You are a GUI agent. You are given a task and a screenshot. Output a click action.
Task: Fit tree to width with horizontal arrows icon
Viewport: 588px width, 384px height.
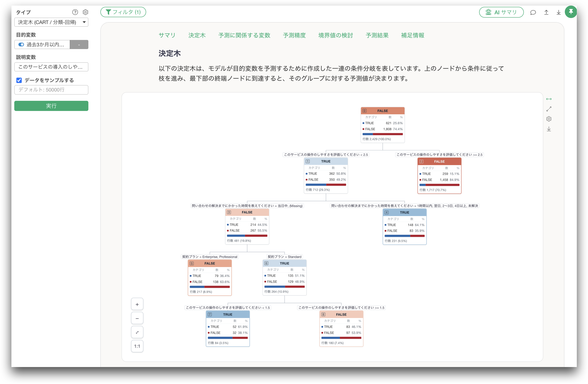pyautogui.click(x=549, y=99)
